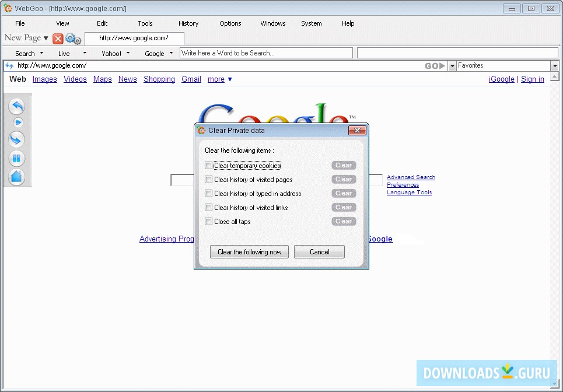The height and width of the screenshot is (392, 563).
Task: Open the address bar history dropdown arrow
Action: (x=452, y=66)
